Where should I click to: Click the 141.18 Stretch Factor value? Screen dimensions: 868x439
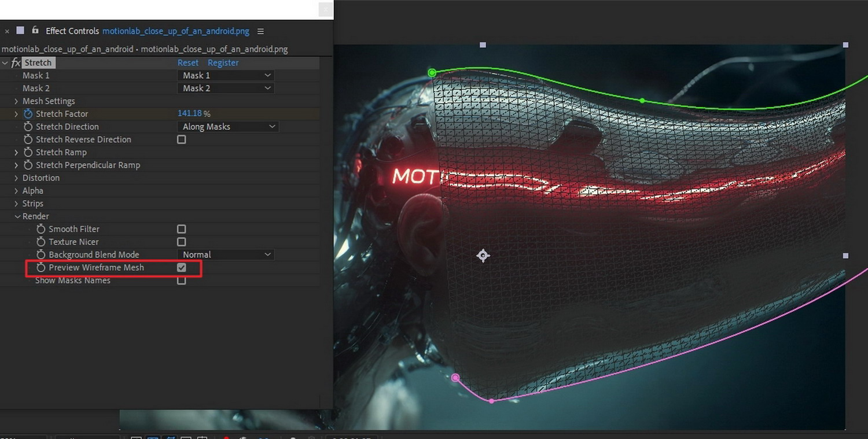(x=190, y=114)
